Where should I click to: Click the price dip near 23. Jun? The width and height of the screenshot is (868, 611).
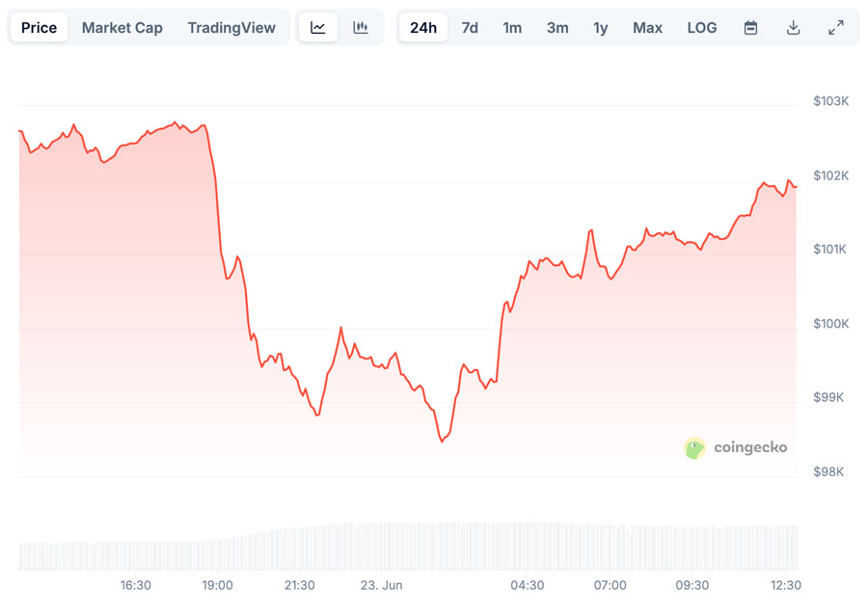pos(443,440)
